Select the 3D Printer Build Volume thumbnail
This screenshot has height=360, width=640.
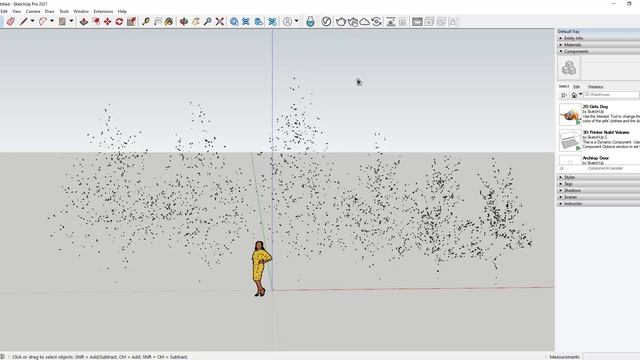[570, 140]
